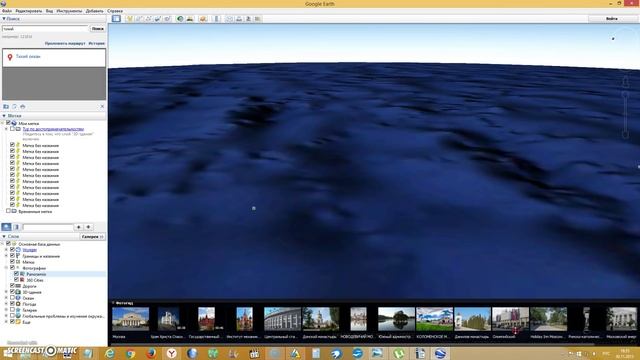The image size is (640, 360).
Task: Move selection down with the arrow button
Action: point(89,227)
